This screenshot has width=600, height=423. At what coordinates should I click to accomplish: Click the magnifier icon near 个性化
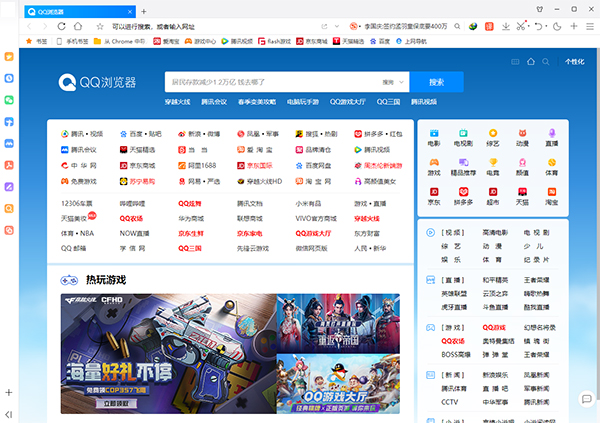(546, 62)
